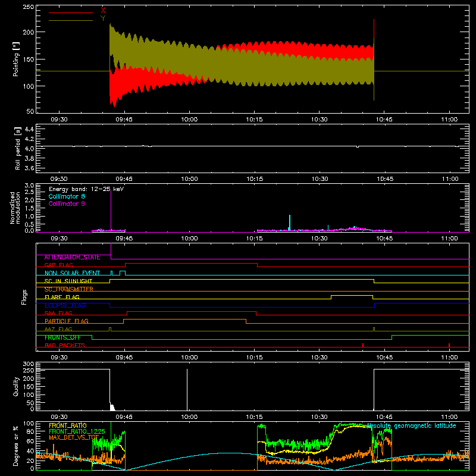Click the NON_SOLAR_EVENT flag label
This screenshot has width=476, height=476.
72,273
